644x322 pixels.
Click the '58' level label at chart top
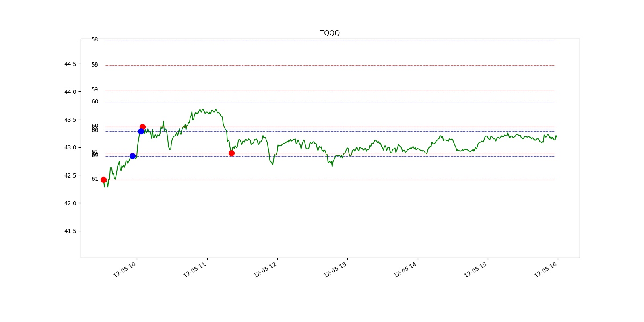95,39
